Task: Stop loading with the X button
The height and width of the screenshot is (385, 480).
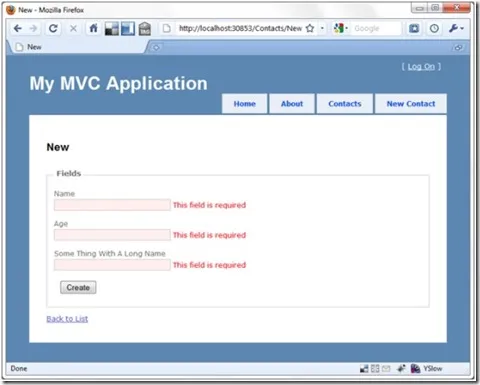Action: [73, 29]
